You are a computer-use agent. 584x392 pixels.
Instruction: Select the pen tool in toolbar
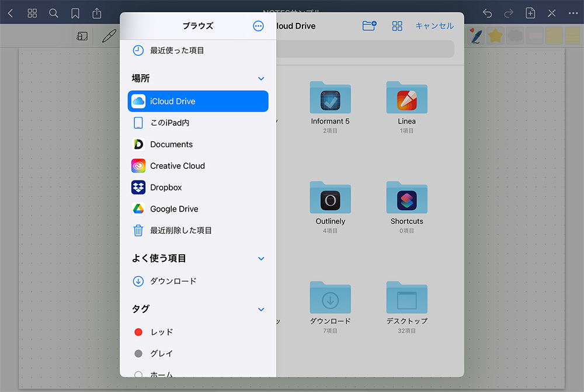pyautogui.click(x=109, y=36)
